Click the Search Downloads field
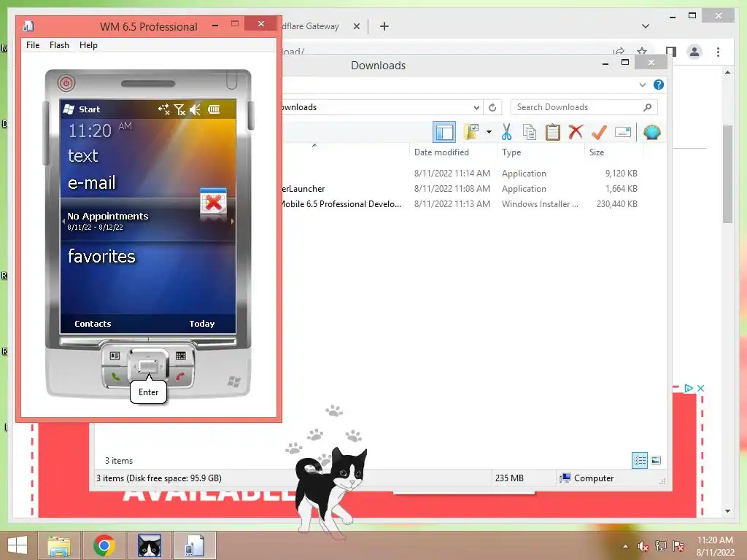Image resolution: width=747 pixels, height=560 pixels. pyautogui.click(x=584, y=107)
